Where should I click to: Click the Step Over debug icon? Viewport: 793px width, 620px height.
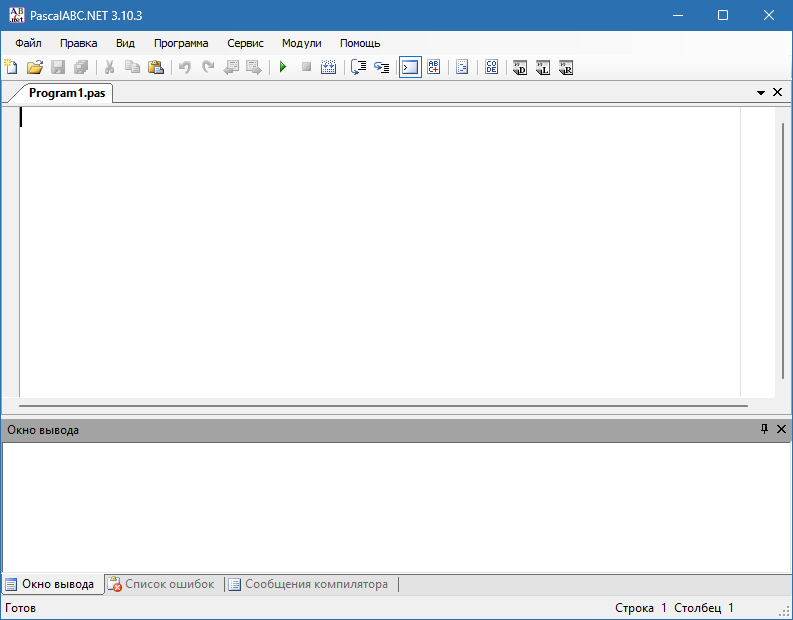(x=359, y=67)
